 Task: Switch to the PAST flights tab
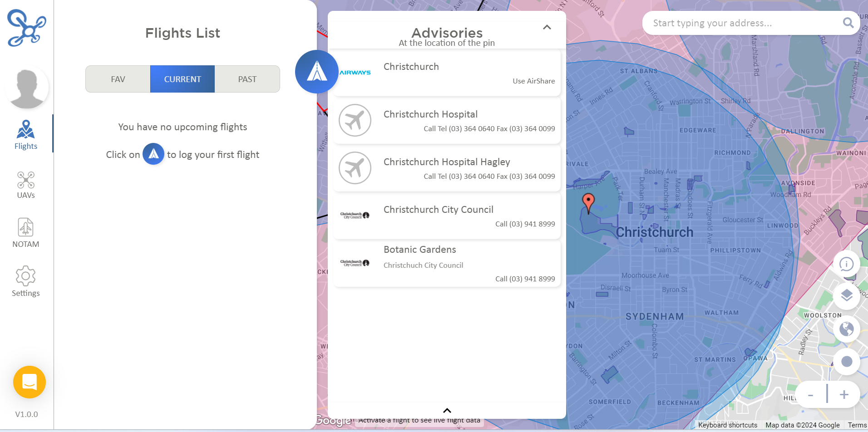coord(247,79)
